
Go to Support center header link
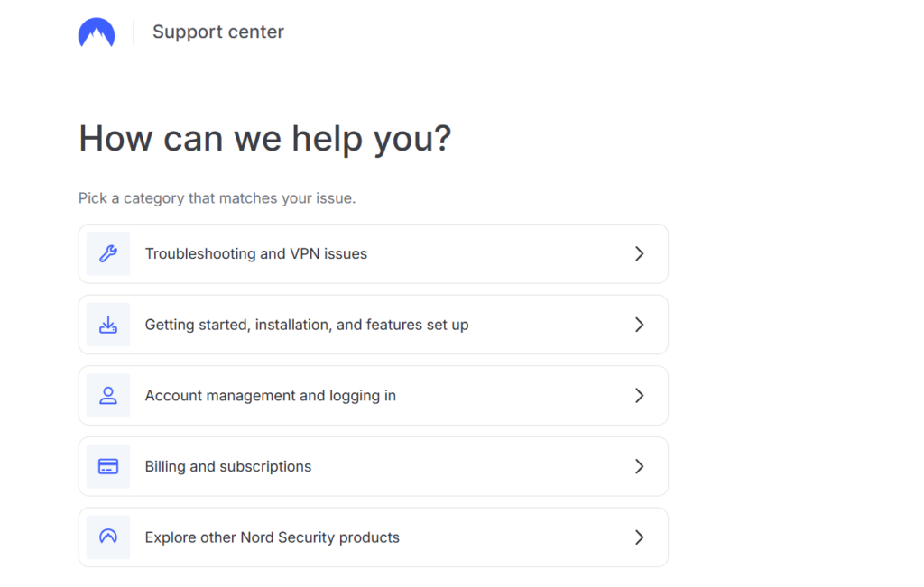pyautogui.click(x=218, y=32)
